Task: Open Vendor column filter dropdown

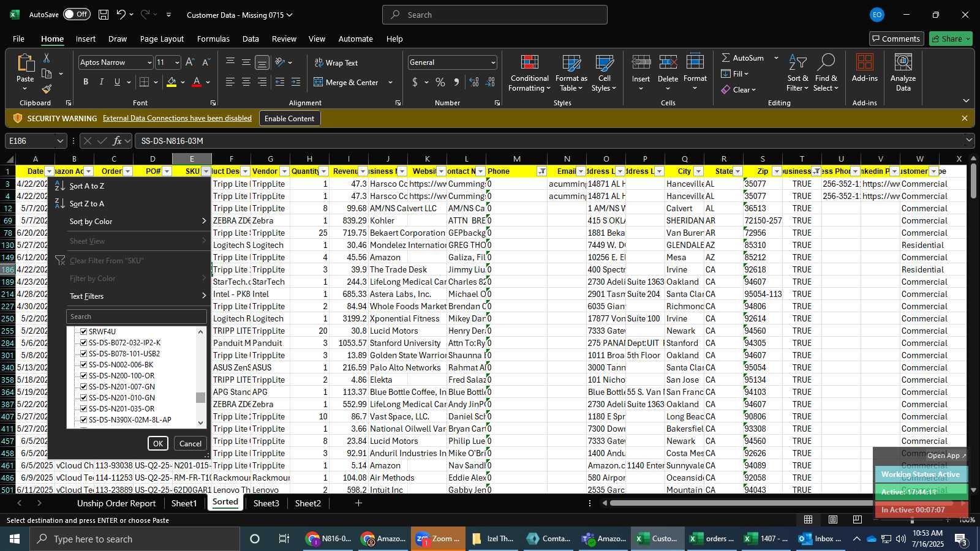Action: (284, 171)
